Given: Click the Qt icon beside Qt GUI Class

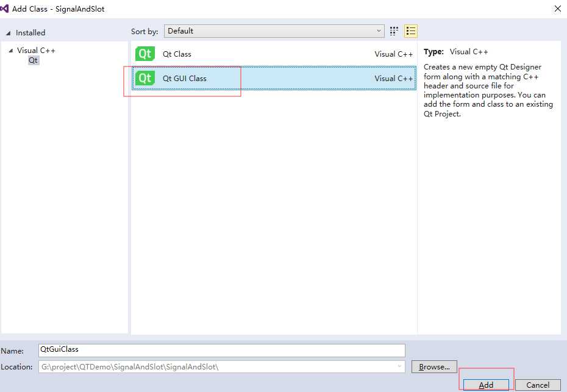Looking at the screenshot, I should point(145,78).
